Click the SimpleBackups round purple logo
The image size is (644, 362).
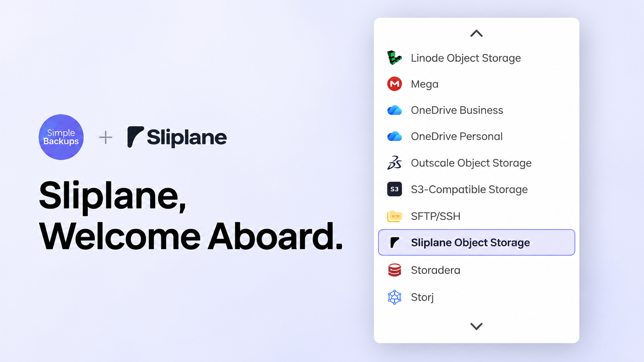tap(61, 137)
